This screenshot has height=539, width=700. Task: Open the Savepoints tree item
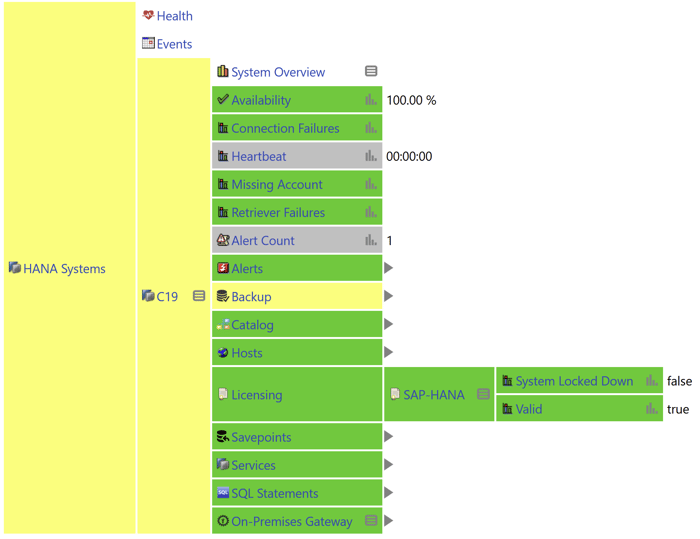261,437
